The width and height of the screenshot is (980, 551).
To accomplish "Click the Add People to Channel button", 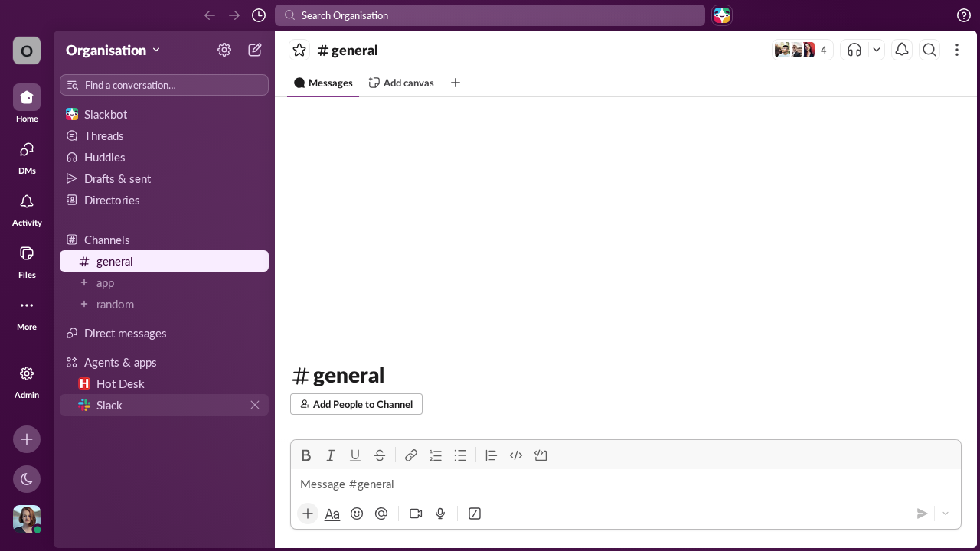I will pyautogui.click(x=356, y=404).
